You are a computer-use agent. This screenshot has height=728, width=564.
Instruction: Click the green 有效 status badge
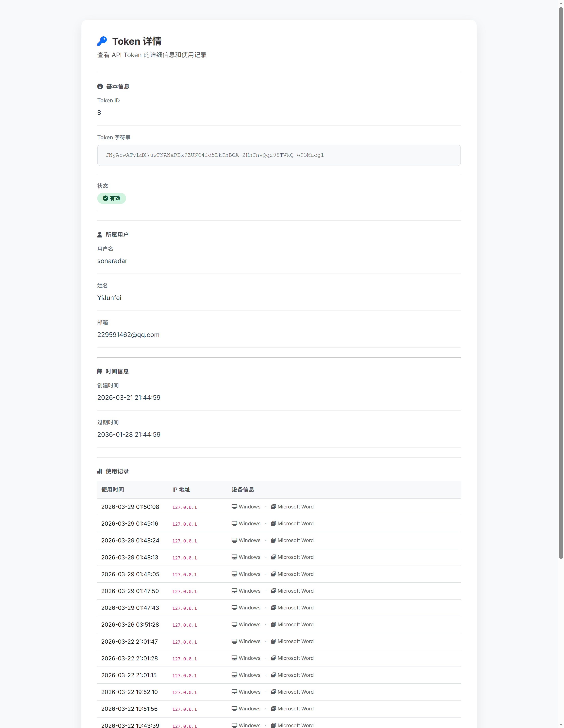[111, 198]
